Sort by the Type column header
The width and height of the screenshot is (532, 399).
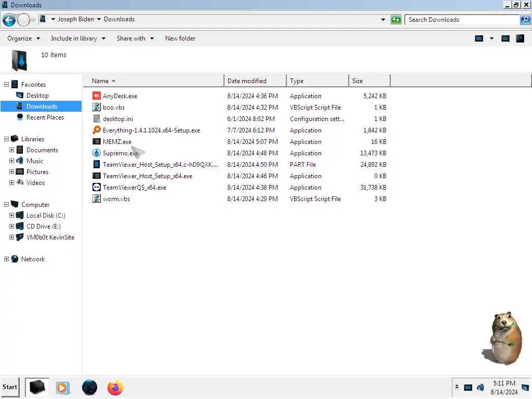point(317,81)
